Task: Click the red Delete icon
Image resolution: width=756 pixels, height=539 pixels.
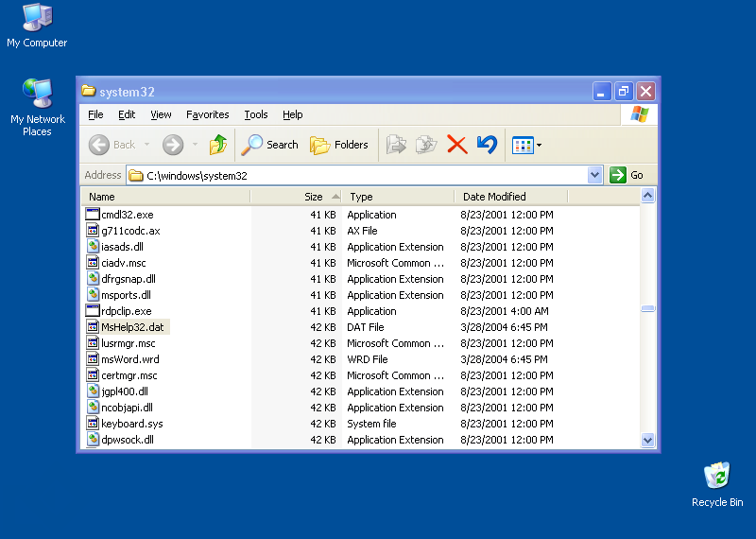Action: 457,145
